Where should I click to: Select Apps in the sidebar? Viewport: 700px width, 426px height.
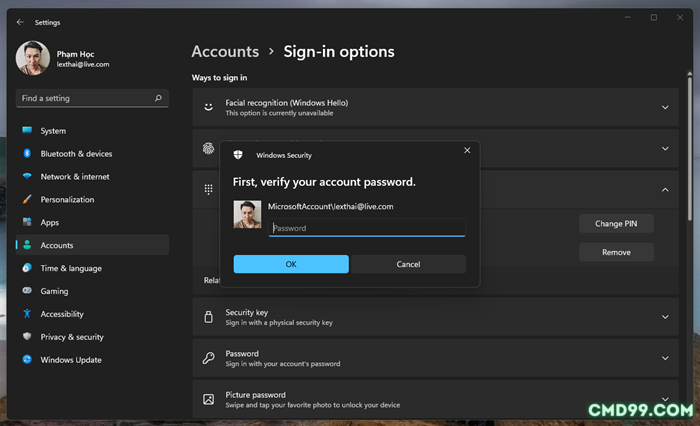tap(92, 222)
